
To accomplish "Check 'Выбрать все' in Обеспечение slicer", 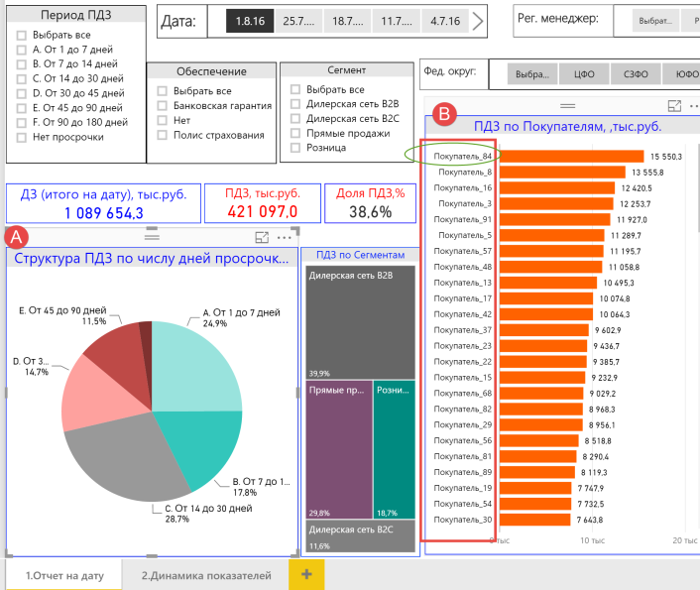I will pos(162,91).
